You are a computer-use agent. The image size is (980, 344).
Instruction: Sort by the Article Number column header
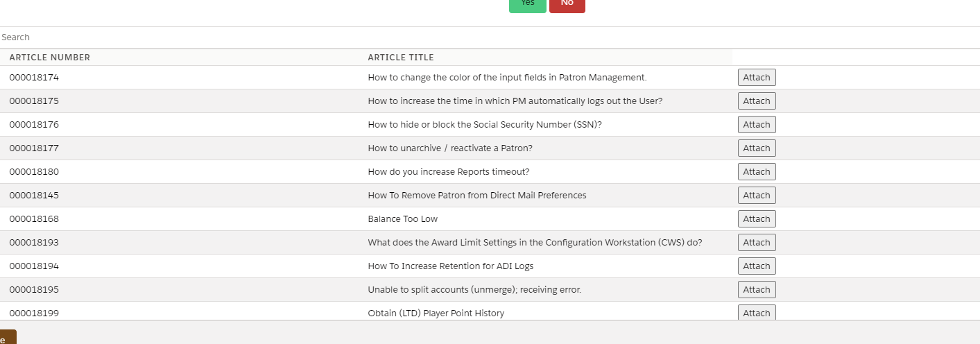click(50, 58)
